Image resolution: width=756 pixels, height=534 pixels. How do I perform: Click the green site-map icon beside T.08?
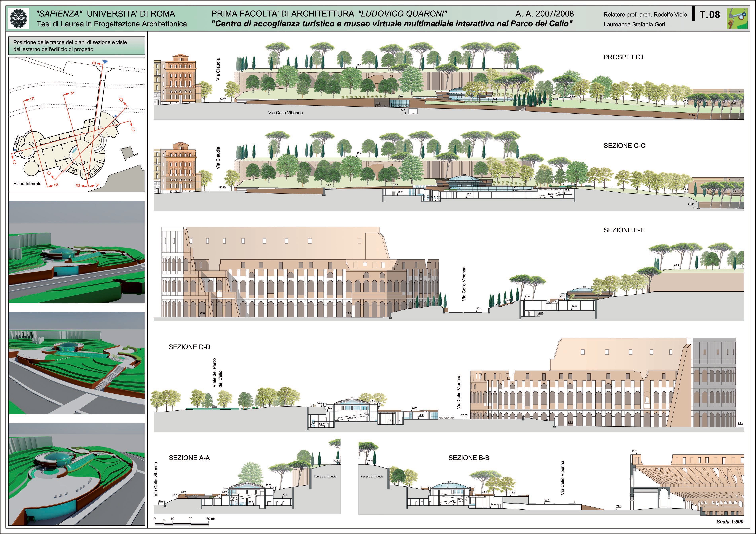pos(737,19)
